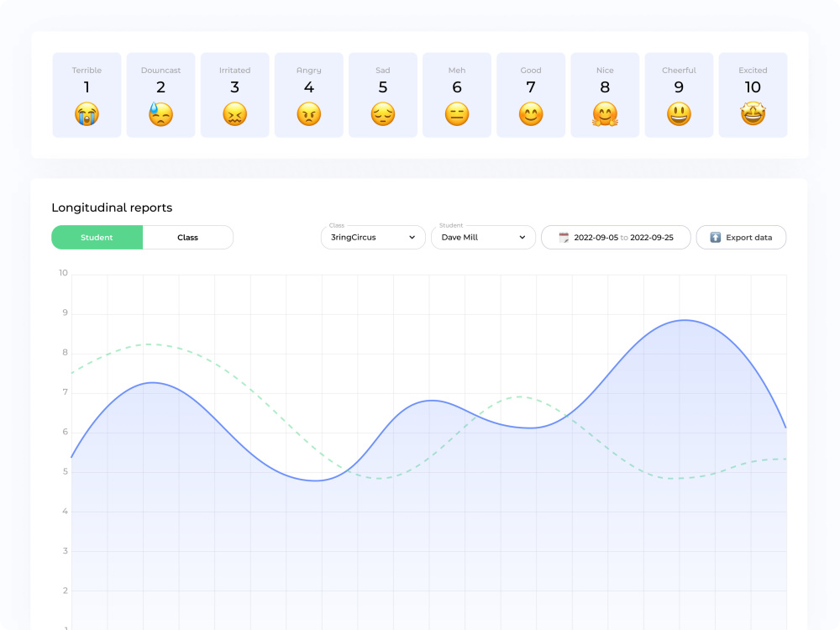840x630 pixels.
Task: Click the Excited label text
Action: pos(753,71)
